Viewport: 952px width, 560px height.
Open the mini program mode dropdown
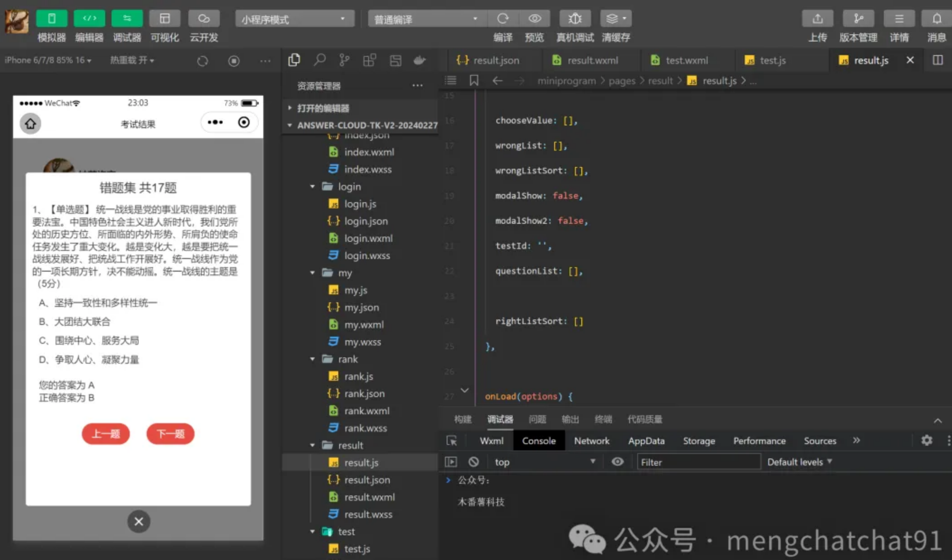(x=294, y=19)
